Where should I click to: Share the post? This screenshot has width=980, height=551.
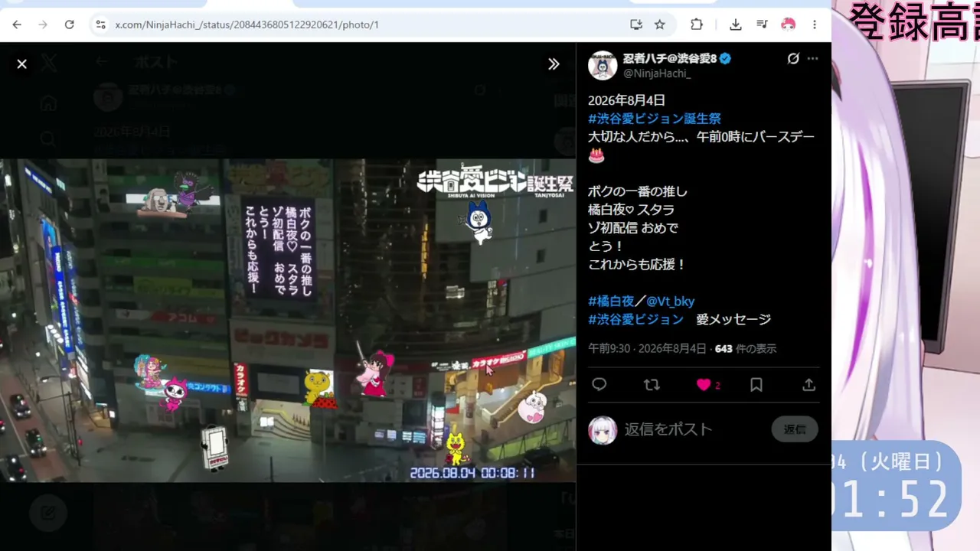point(808,385)
